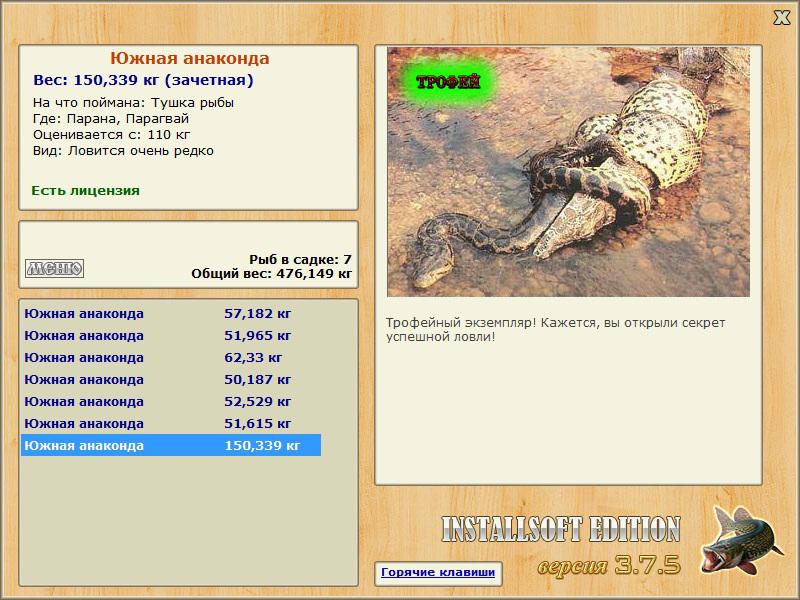Click the pike fish logo icon
This screenshot has height=600, width=800.
click(741, 539)
